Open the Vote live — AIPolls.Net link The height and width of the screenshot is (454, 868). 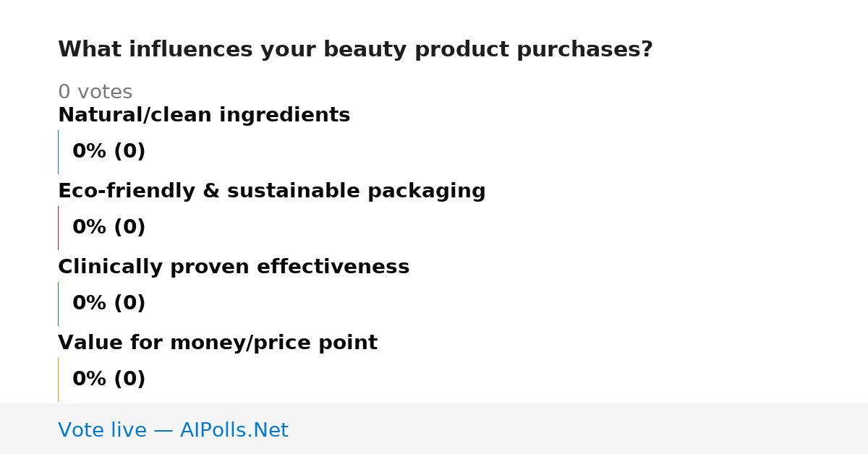173,430
